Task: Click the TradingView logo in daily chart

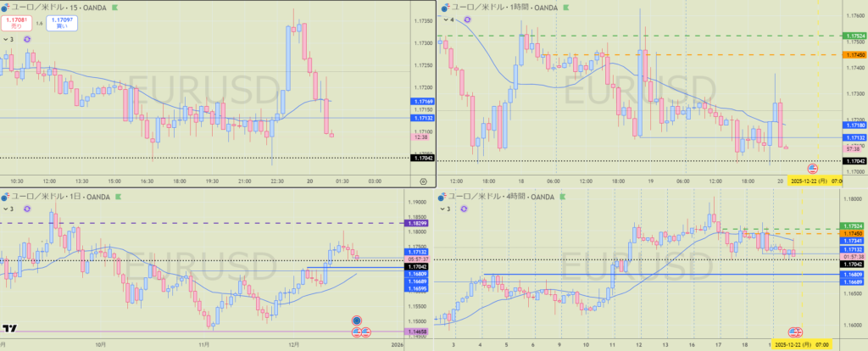Action: 10,329
